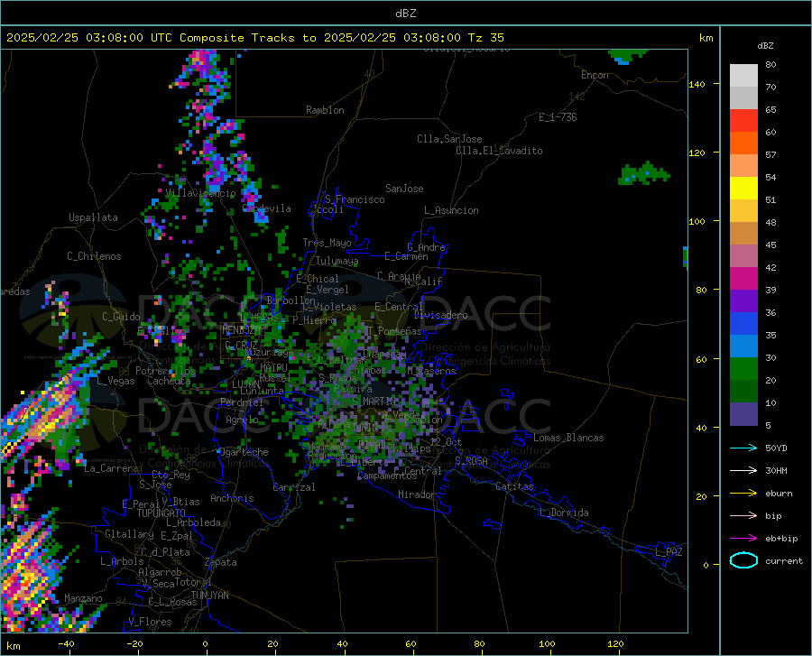The width and height of the screenshot is (812, 656).
Task: Click the 'SanJose' map label
Action: 404,189
